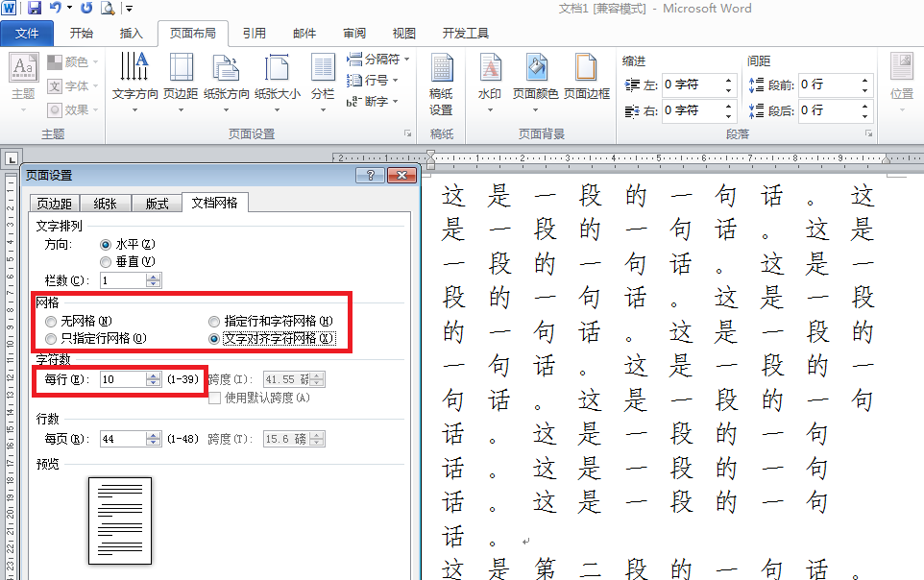Viewport: 924px width, 580px height.
Task: Open the 版式 tab in Page Setup dialog
Action: (x=157, y=204)
